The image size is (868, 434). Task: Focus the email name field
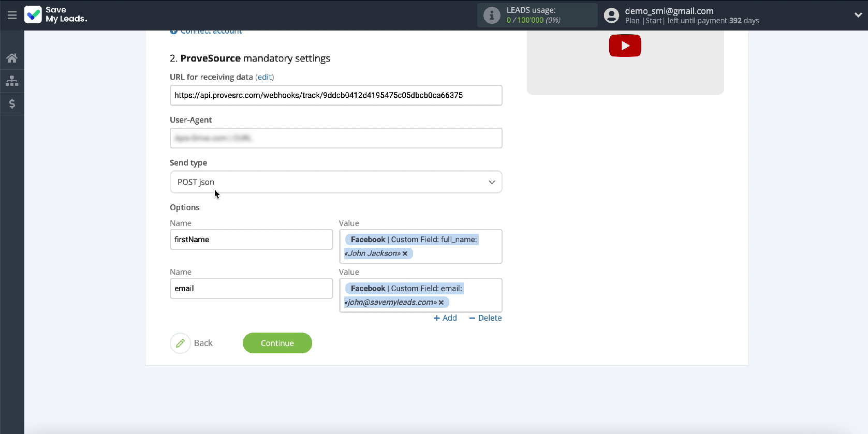(x=251, y=289)
